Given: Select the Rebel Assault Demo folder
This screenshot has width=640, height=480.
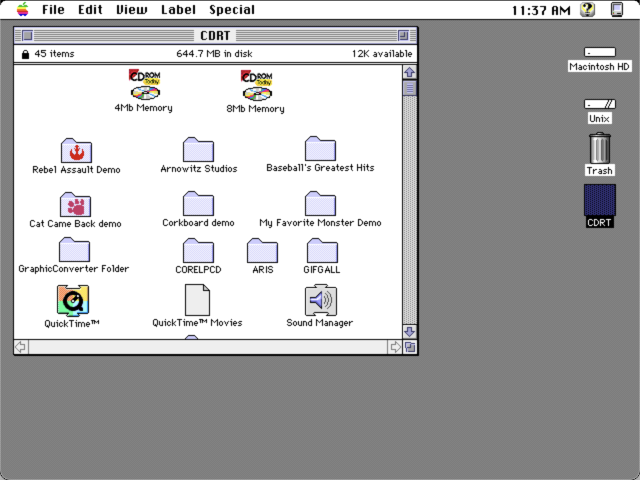Looking at the screenshot, I should tap(76, 151).
